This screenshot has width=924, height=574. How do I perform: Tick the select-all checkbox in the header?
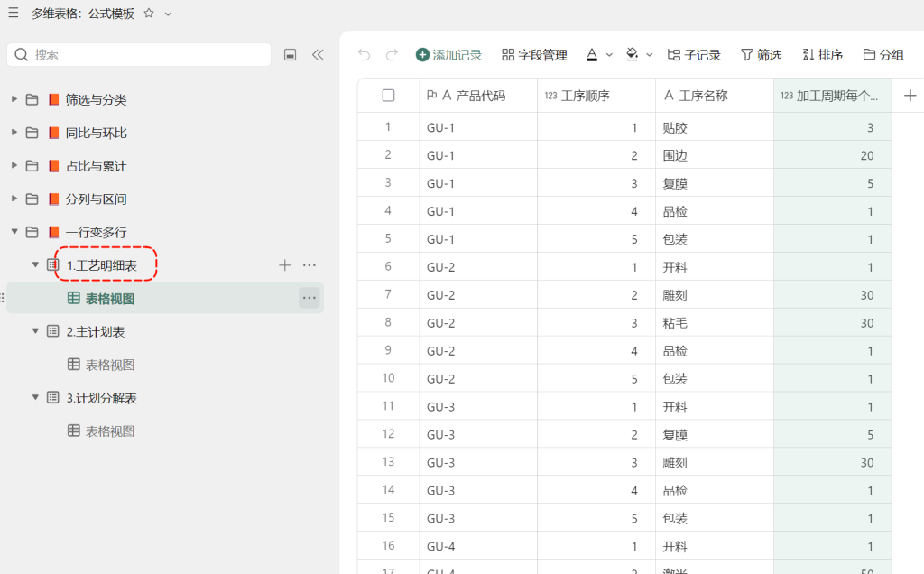[388, 96]
